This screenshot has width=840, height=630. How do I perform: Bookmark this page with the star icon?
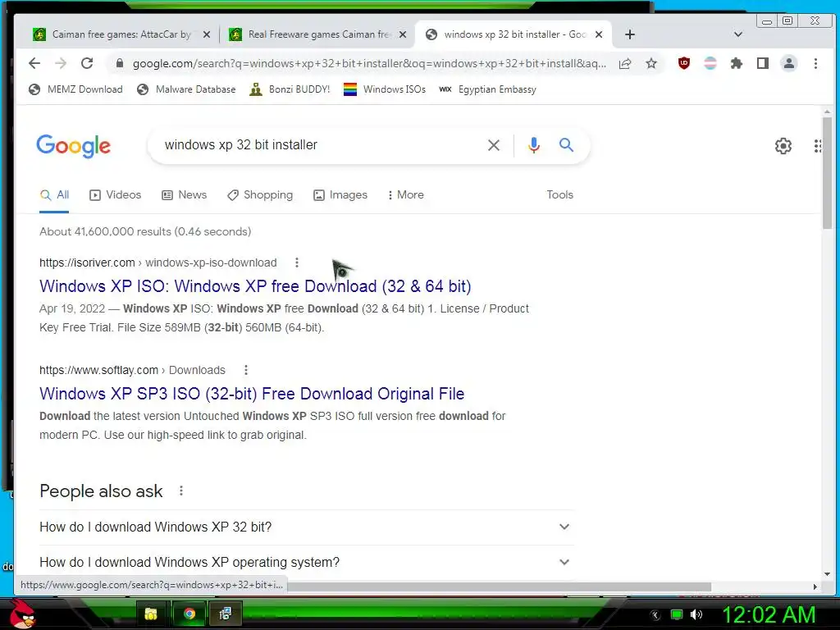[x=651, y=63]
